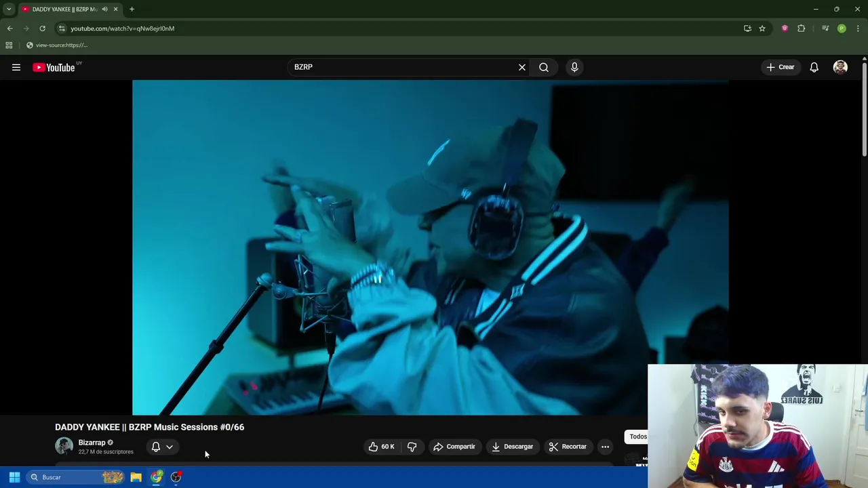Screen dimensions: 868x488
Task: Reload the current page
Action: [42, 28]
